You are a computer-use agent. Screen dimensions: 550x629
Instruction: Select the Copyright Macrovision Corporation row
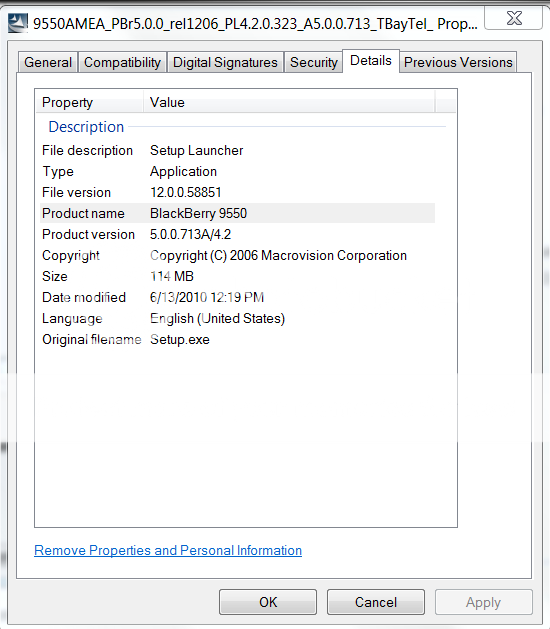[x=237, y=256]
